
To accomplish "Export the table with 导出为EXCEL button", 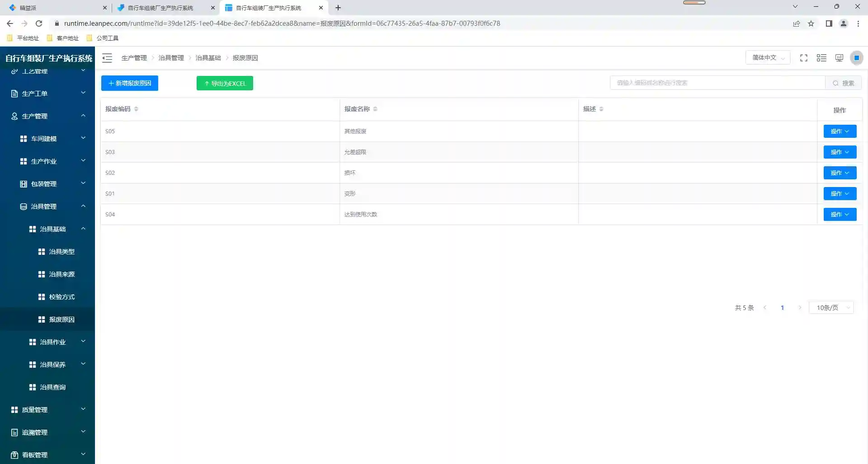I will [x=225, y=83].
